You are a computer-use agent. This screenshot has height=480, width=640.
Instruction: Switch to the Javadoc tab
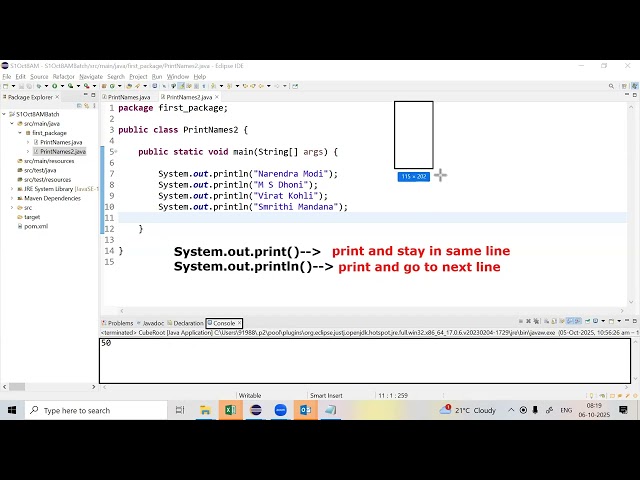pyautogui.click(x=151, y=323)
